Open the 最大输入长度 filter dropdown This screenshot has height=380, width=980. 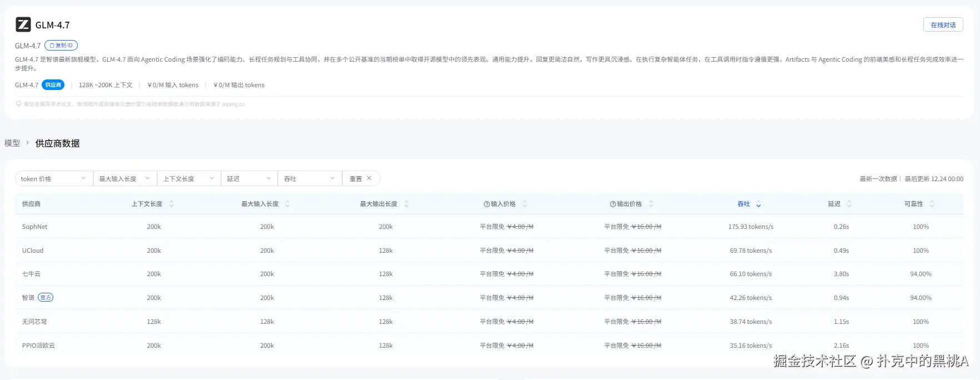point(125,178)
